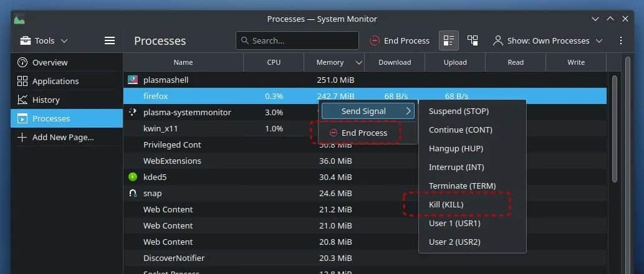Choose Kill (KILL) signal
The height and width of the screenshot is (274, 644).
[446, 204]
